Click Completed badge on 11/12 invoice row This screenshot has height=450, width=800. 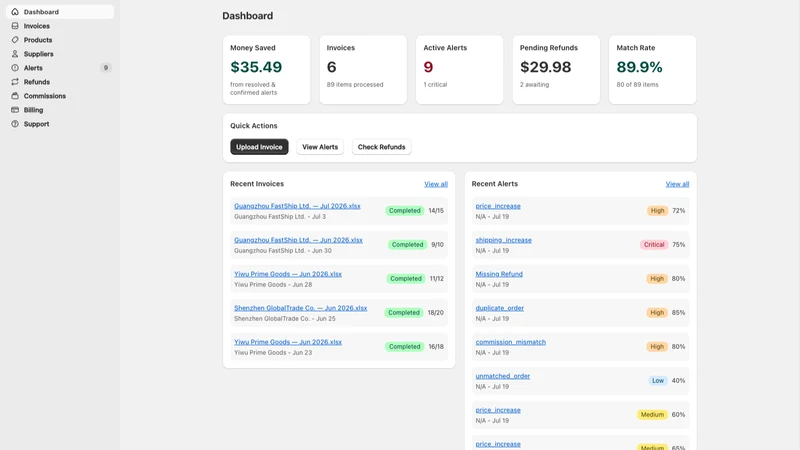click(x=406, y=279)
